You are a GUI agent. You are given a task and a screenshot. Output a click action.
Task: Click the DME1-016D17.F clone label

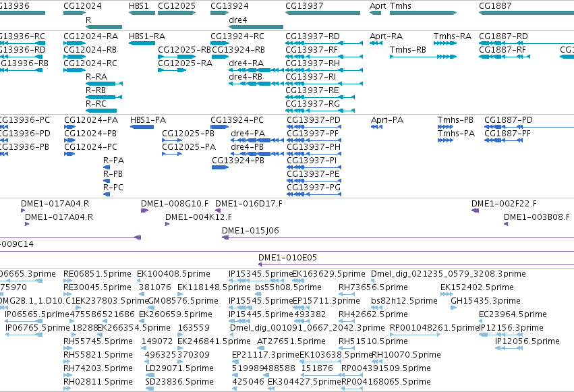249,204
